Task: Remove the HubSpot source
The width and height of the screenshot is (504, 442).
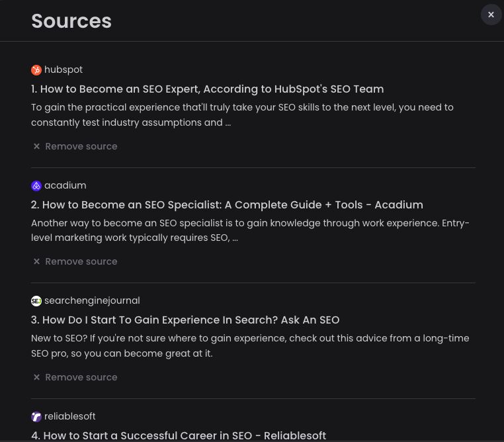Action: [81, 146]
